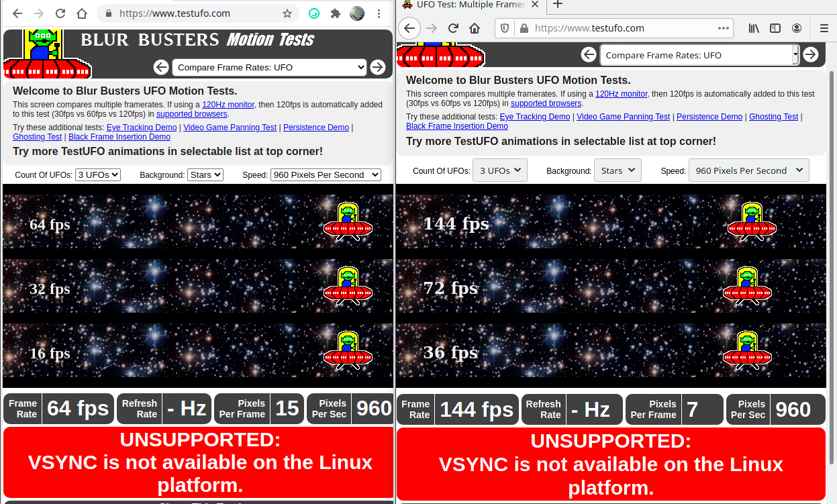Toggle Firefox sidebar view icon
837x504 pixels.
pyautogui.click(x=775, y=28)
